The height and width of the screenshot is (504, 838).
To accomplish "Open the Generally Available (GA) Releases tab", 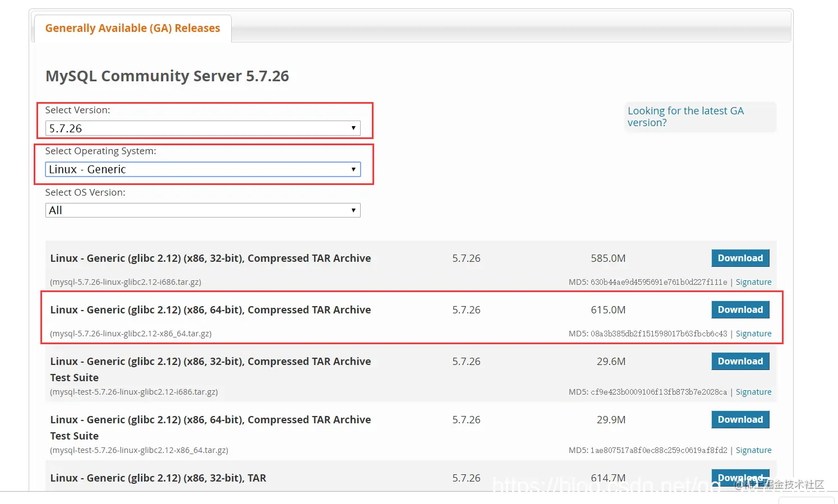I will click(x=133, y=28).
